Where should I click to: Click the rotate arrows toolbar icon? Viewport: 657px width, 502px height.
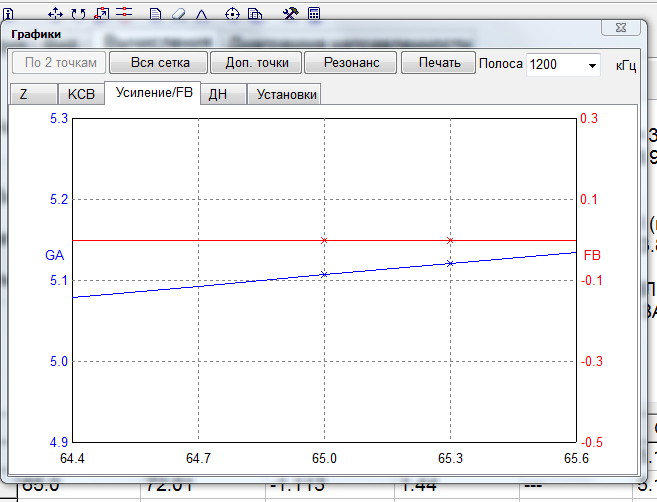[78, 14]
